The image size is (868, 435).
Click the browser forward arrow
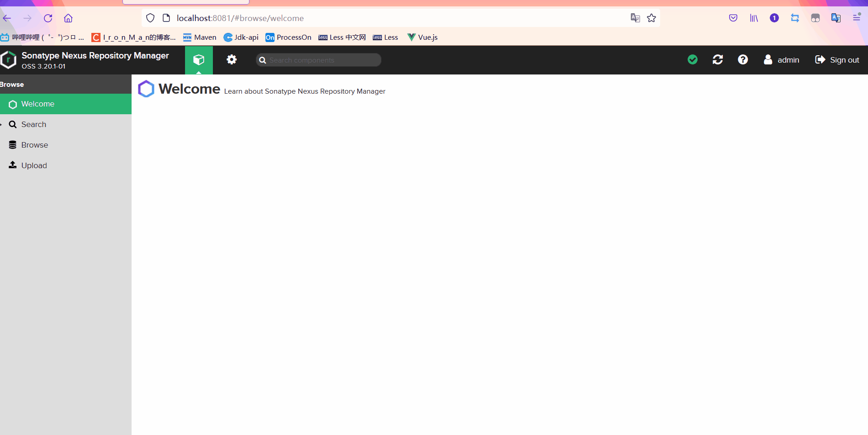[x=27, y=18]
